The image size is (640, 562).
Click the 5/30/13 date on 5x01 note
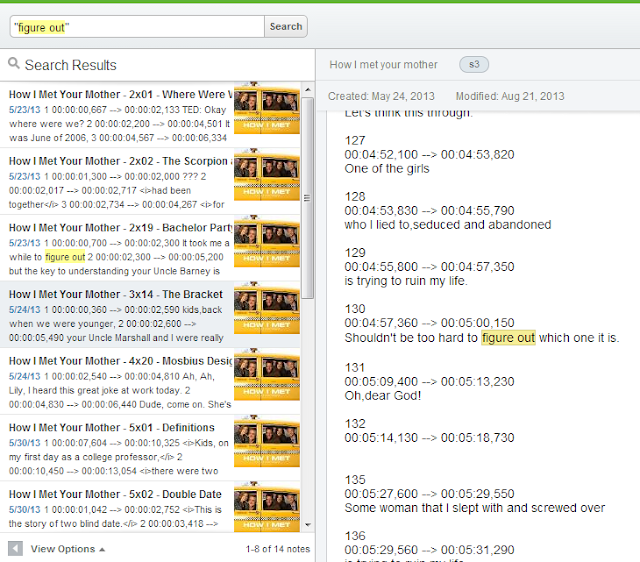(x=24, y=443)
